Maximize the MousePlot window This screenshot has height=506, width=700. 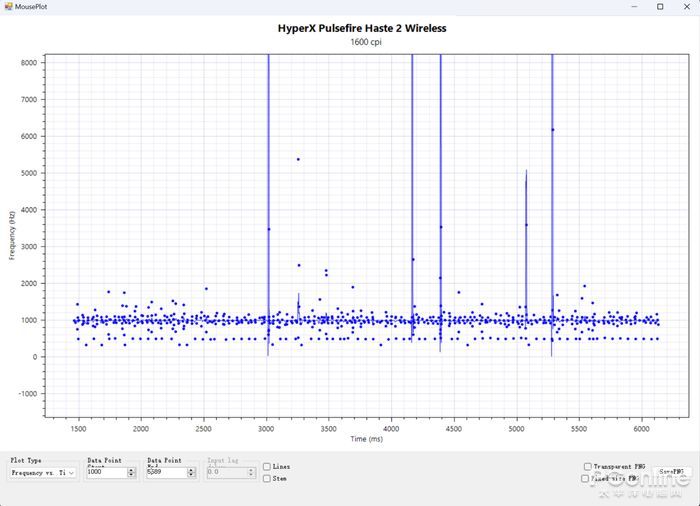660,6
